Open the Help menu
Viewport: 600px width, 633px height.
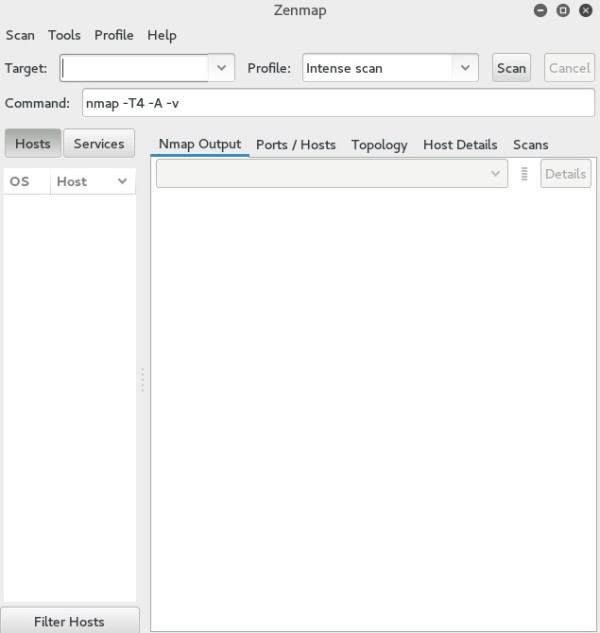pos(161,35)
